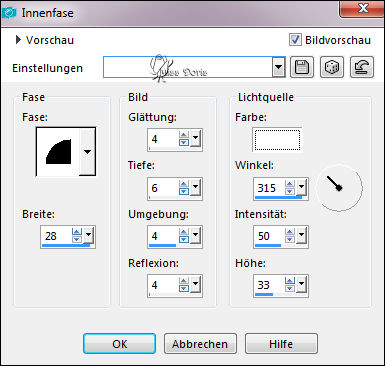The width and height of the screenshot is (385, 366).
Task: Click the Tiefe value field showing 6
Action: [163, 188]
